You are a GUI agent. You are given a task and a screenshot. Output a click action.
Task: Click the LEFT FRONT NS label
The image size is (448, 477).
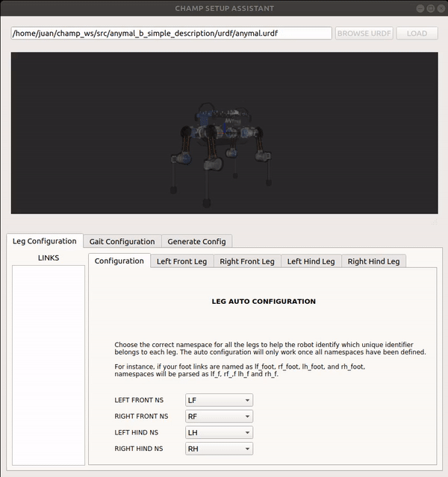coord(139,400)
